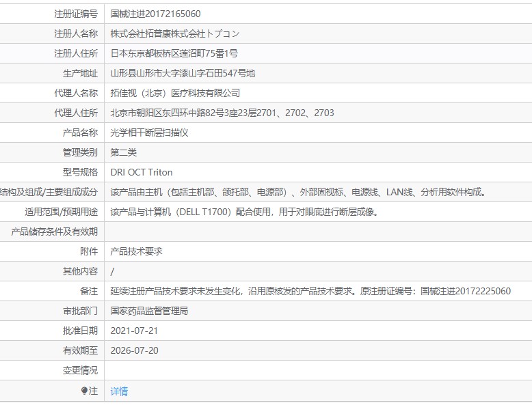Click the 产品名称 label
The height and width of the screenshot is (405, 532).
81,132
